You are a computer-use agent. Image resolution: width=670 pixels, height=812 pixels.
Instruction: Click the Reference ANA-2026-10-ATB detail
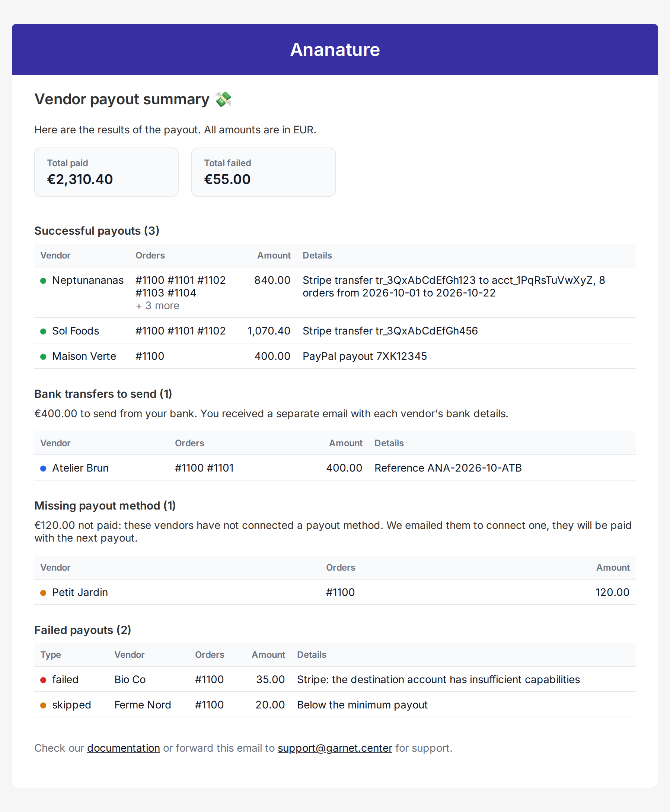(448, 467)
